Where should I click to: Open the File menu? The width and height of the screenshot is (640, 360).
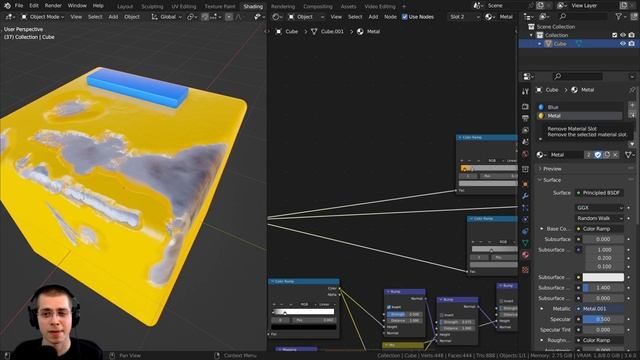pos(19,6)
